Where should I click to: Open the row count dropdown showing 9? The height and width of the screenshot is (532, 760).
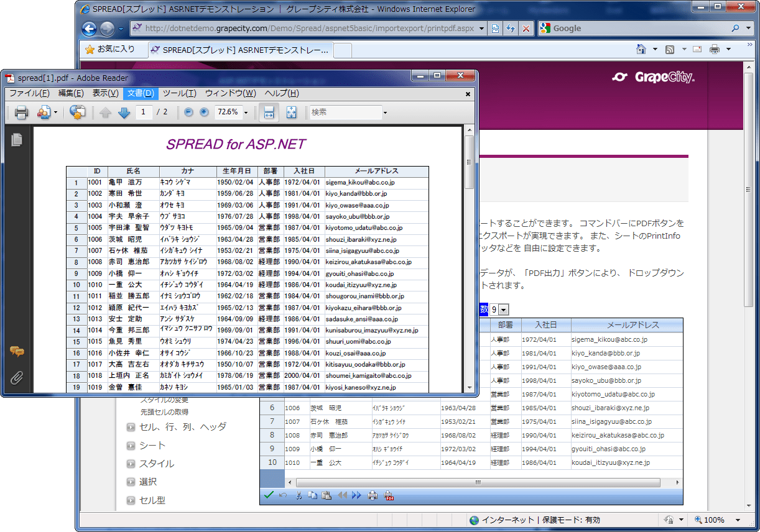click(502, 309)
